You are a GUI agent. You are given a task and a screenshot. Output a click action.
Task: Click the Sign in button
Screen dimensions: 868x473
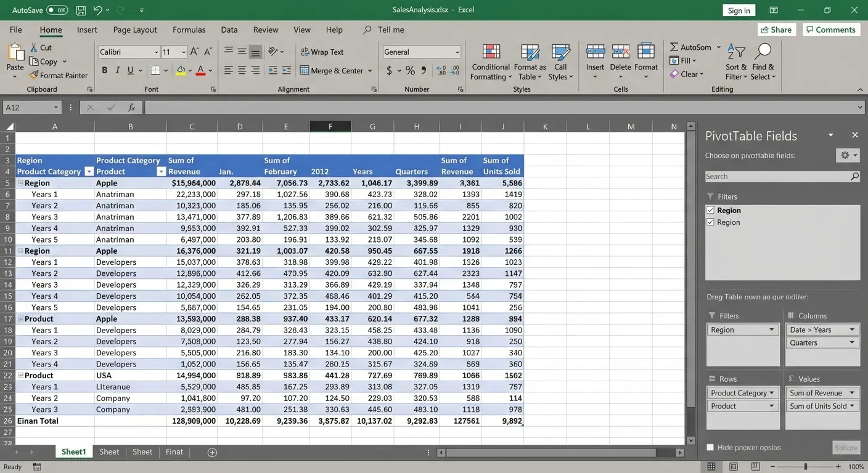point(739,10)
